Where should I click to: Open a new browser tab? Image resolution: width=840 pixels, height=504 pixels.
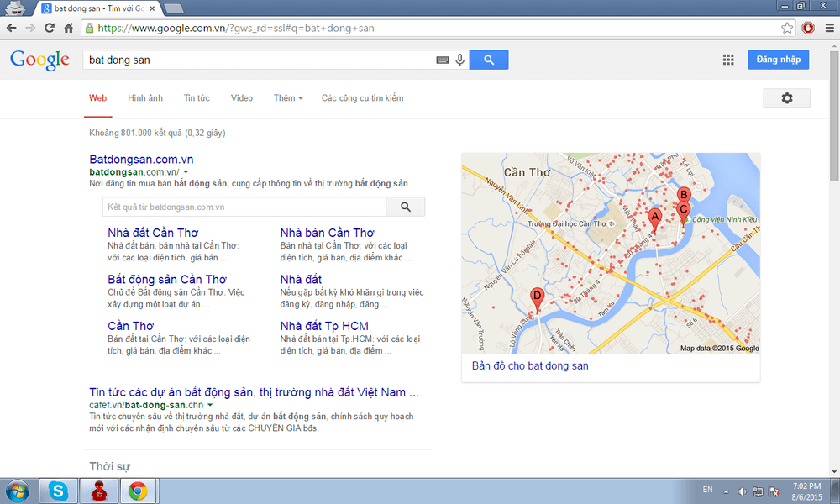[173, 8]
